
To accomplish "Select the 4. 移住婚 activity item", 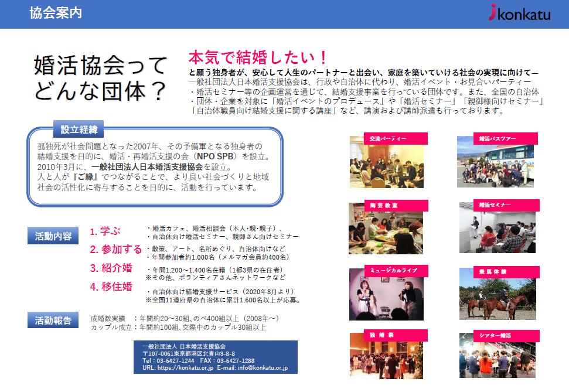I will point(111,287).
